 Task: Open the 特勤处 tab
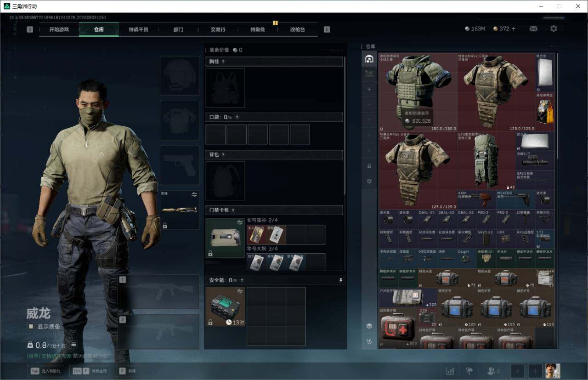click(258, 29)
